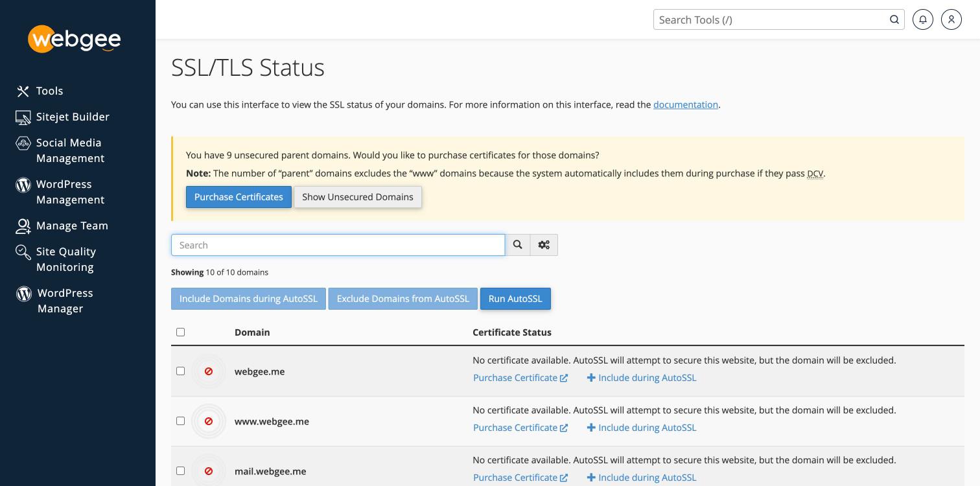Click the domain Search field
This screenshot has width=980, height=486.
338,245
